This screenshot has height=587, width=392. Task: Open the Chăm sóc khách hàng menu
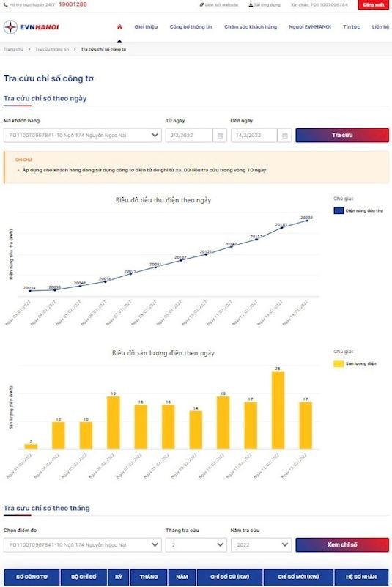251,27
